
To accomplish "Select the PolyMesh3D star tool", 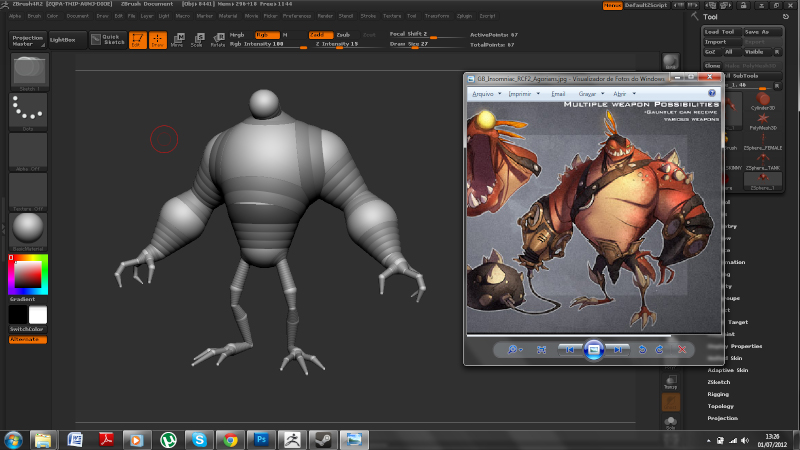I will click(x=763, y=121).
